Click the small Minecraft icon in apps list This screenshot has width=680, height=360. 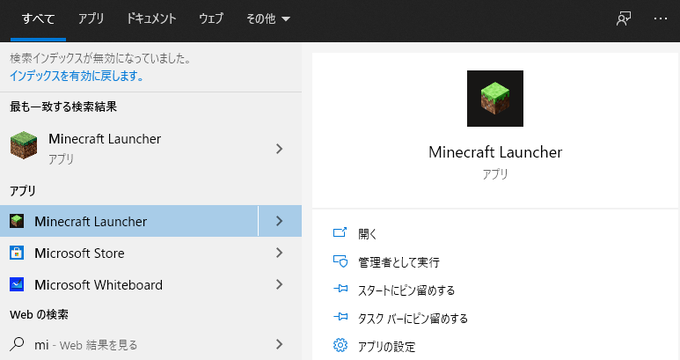(x=17, y=221)
